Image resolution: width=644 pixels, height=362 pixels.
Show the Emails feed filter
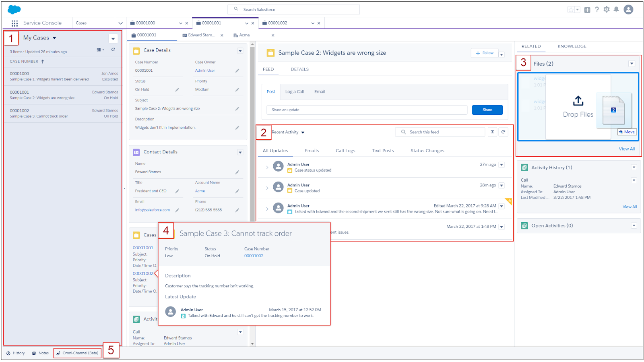click(x=312, y=151)
